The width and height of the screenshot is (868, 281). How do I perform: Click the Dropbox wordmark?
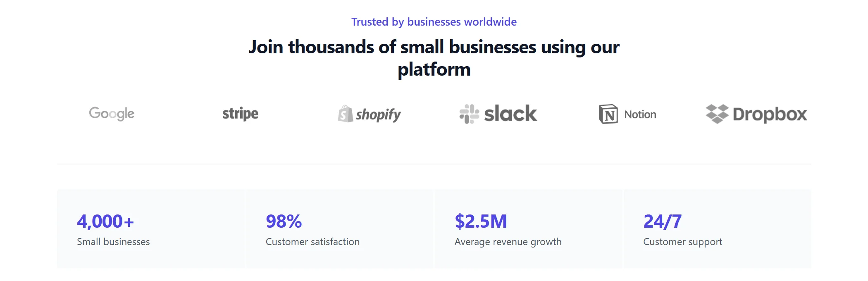click(x=770, y=114)
